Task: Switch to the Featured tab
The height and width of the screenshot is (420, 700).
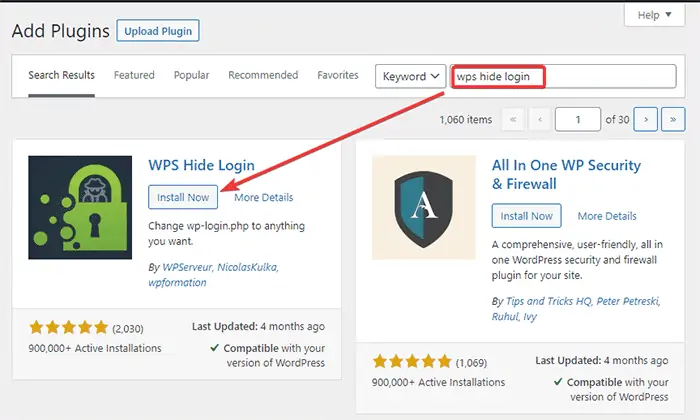Action: 134,75
